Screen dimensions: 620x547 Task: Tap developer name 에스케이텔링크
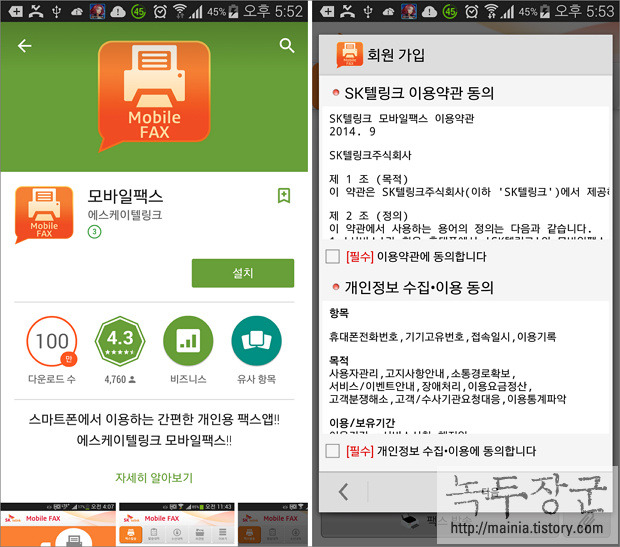coord(125,215)
